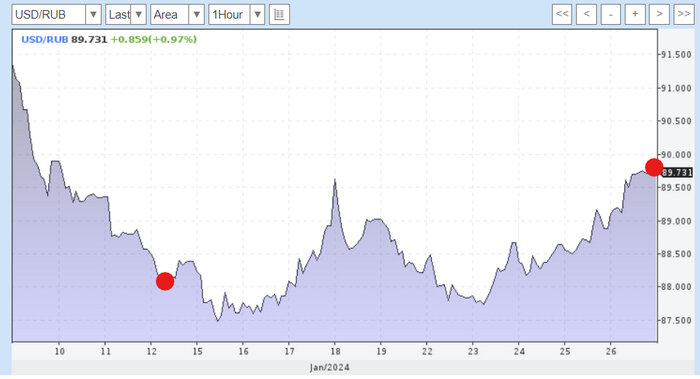Click the 90.000 price axis label
The height and width of the screenshot is (379, 700).
tap(676, 155)
